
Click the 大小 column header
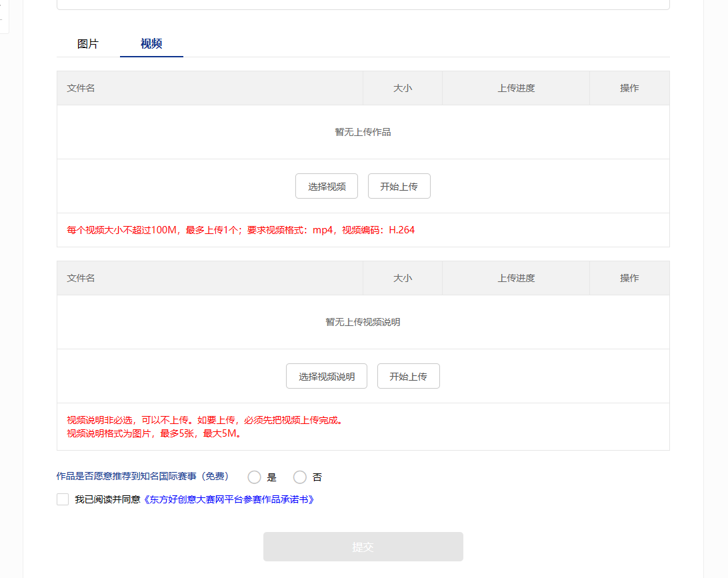tap(402, 87)
